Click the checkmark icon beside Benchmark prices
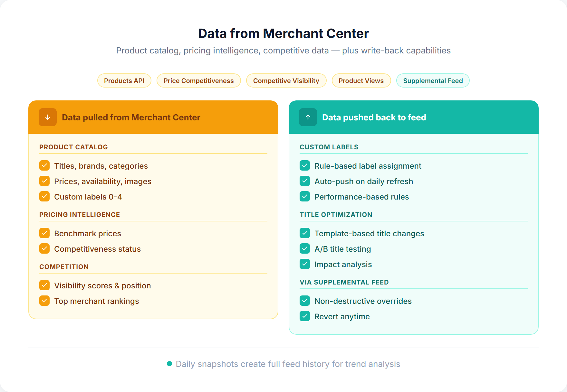Image resolution: width=567 pixels, height=392 pixels. pos(44,233)
